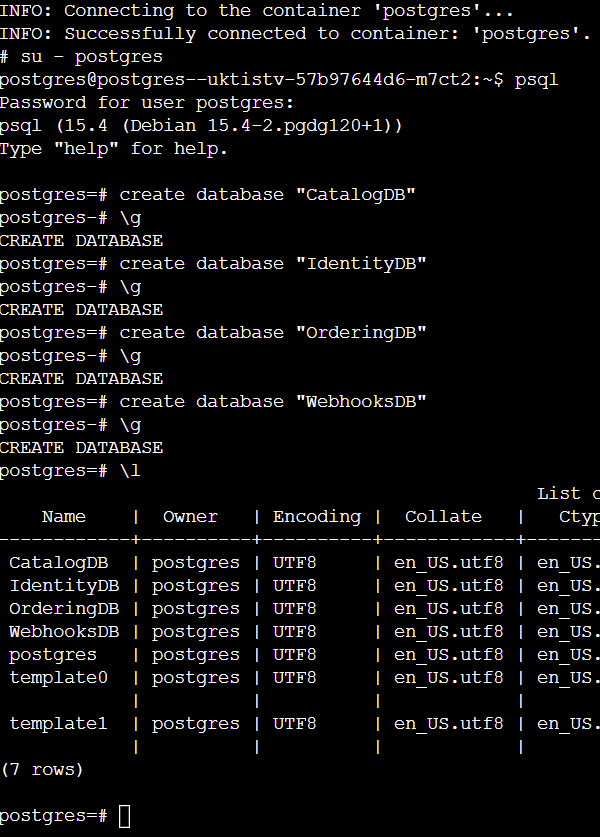Select the WebhooksDB table entry
600x837 pixels.
[x=64, y=632]
